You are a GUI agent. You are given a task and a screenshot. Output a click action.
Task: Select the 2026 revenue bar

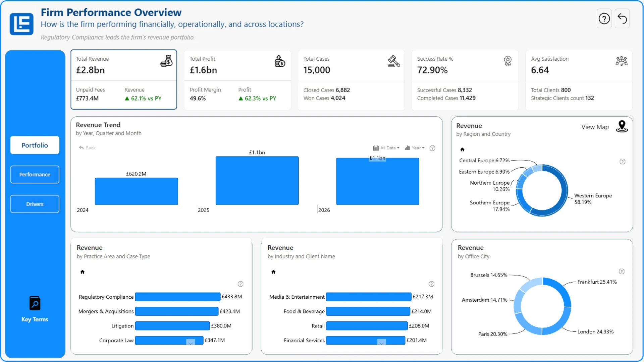378,181
